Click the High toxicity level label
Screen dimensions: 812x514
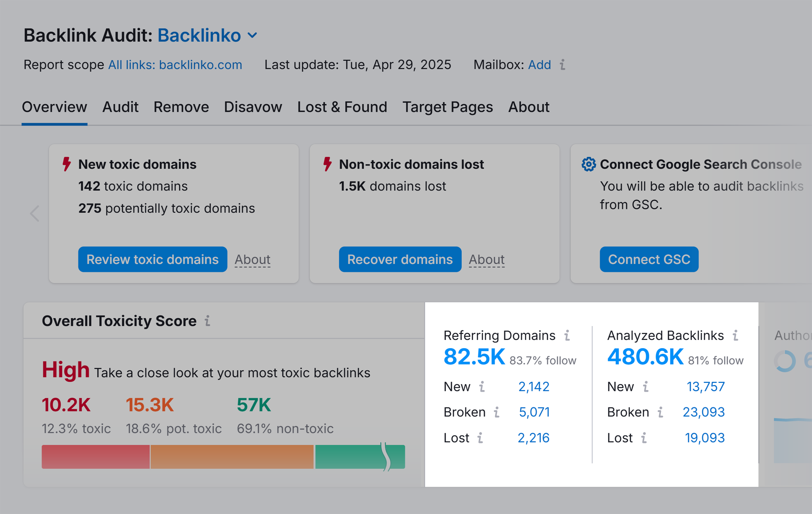click(x=66, y=370)
